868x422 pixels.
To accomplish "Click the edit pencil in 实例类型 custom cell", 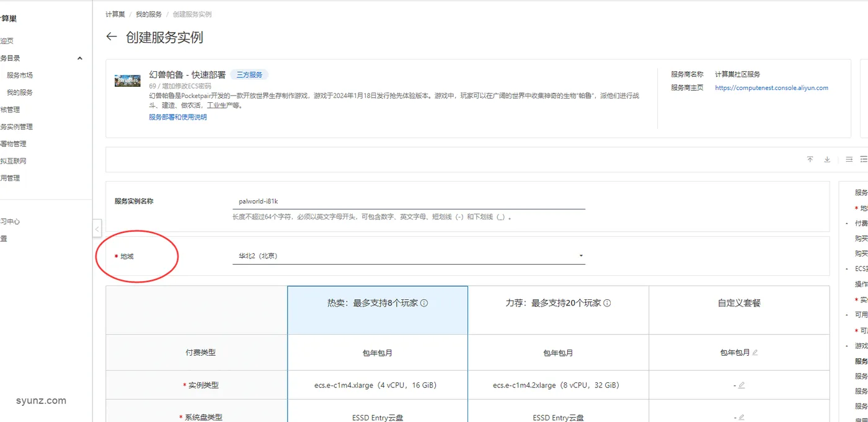I will [x=742, y=385].
